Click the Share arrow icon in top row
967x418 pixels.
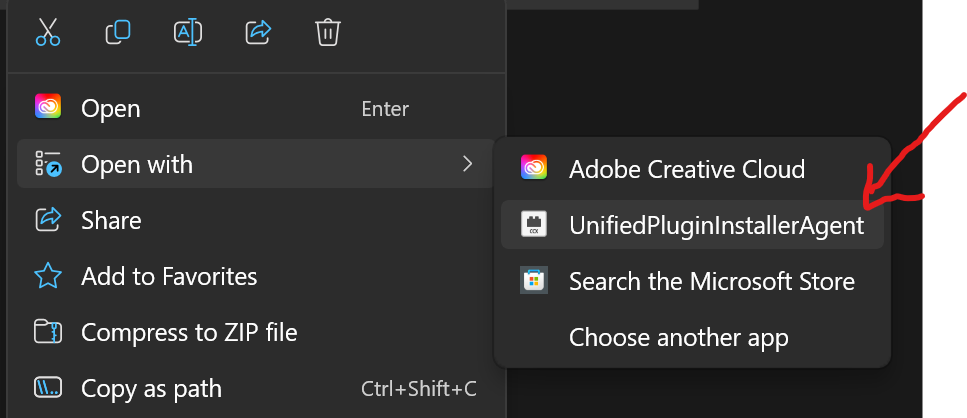click(x=258, y=31)
